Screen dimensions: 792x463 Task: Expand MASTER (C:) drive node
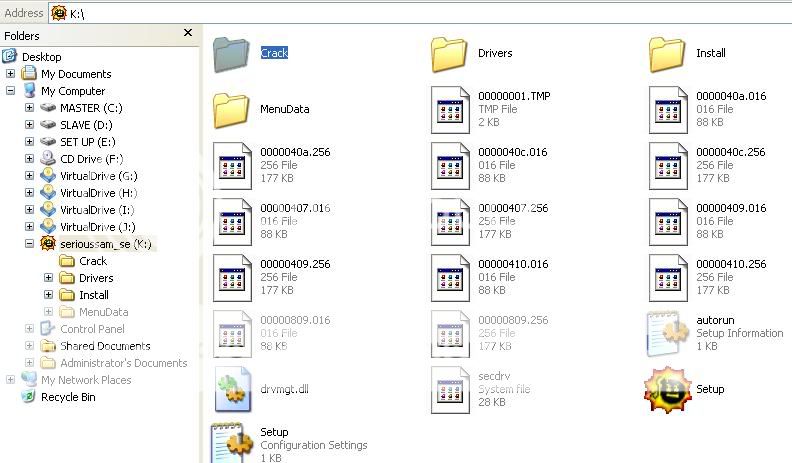click(x=29, y=108)
